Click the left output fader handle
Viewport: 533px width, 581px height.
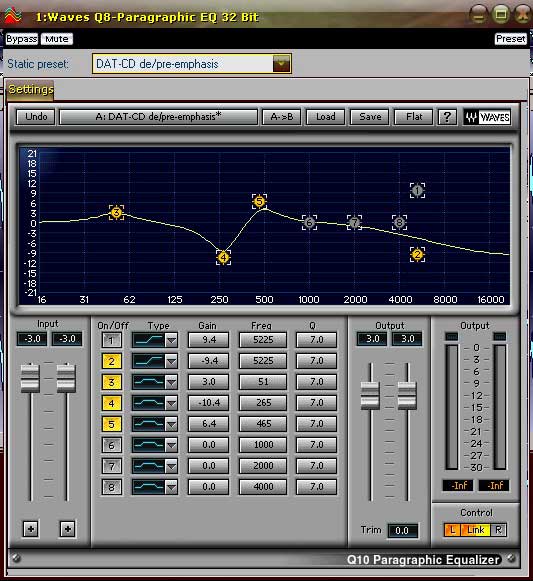[370, 395]
